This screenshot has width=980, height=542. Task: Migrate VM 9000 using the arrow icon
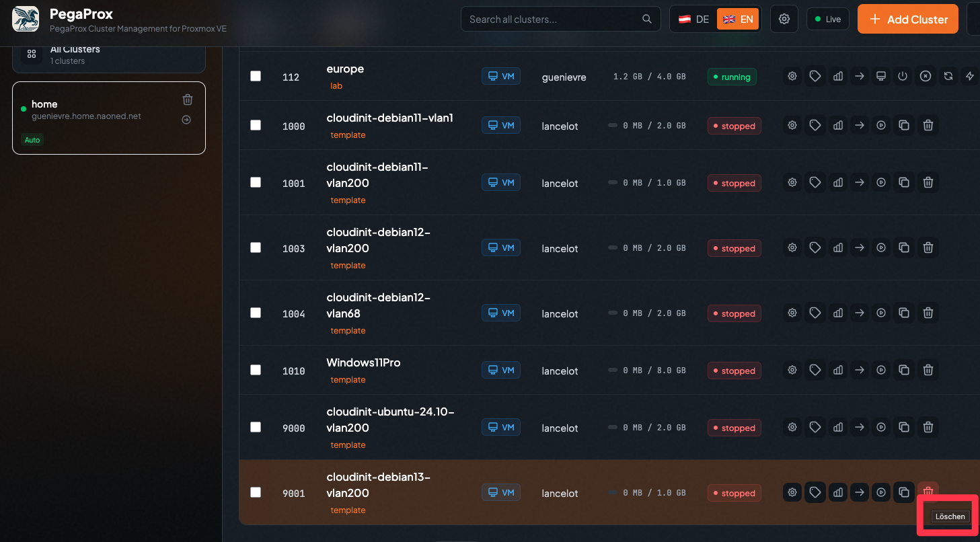point(860,427)
